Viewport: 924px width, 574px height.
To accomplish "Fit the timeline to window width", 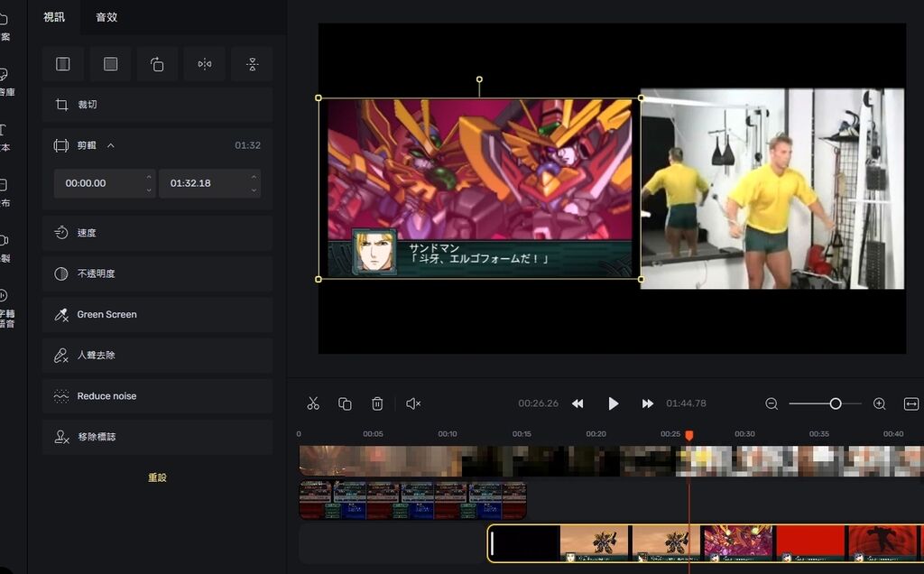I will [911, 403].
